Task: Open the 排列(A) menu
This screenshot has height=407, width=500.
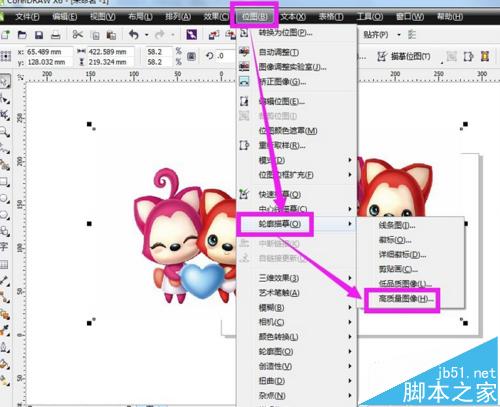Action: click(x=178, y=16)
